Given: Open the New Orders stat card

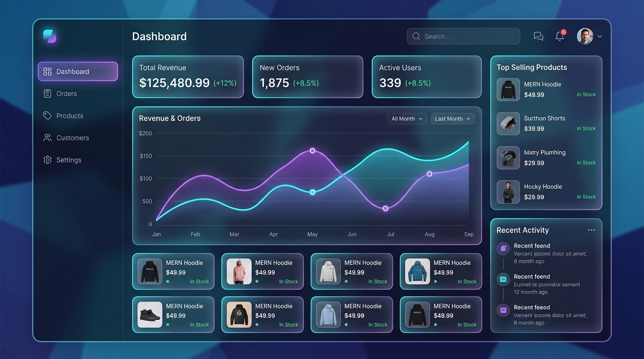Looking at the screenshot, I should pyautogui.click(x=308, y=77).
